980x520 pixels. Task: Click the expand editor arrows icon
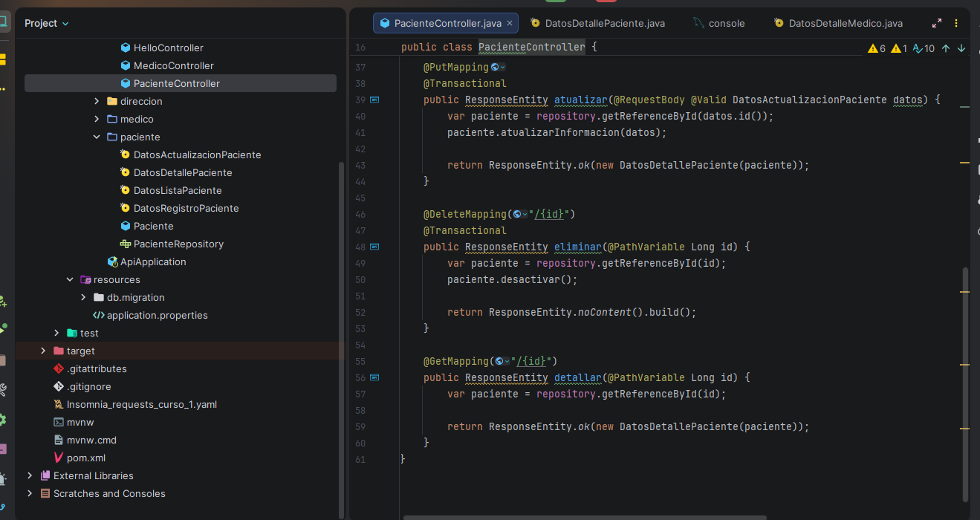click(937, 23)
